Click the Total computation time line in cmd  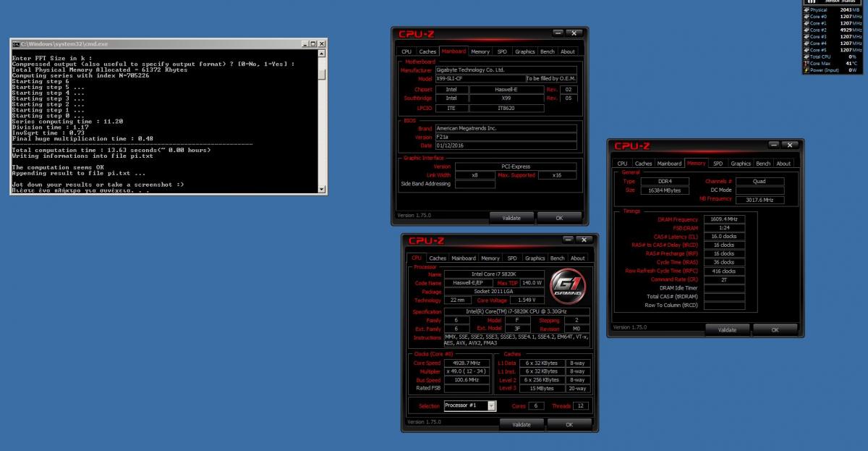pyautogui.click(x=111, y=150)
